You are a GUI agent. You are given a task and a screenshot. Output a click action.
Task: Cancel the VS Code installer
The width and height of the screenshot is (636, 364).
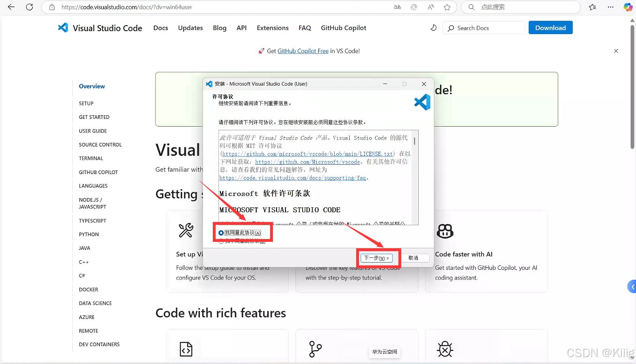pyautogui.click(x=413, y=258)
